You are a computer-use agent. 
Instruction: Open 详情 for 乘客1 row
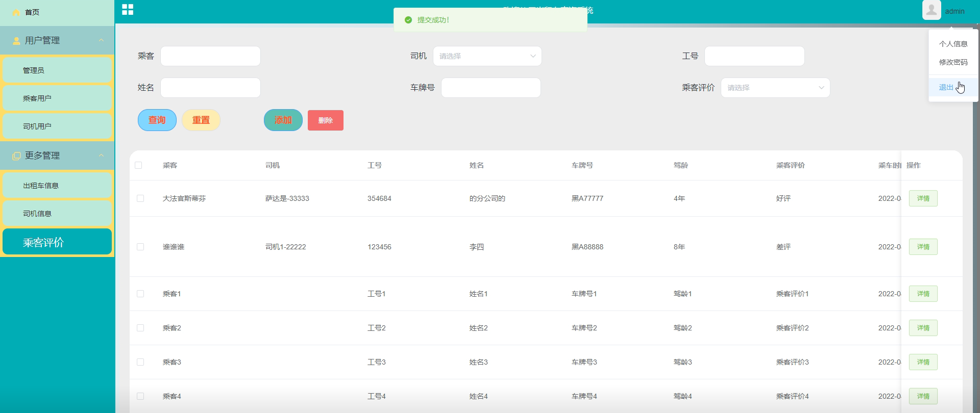pos(923,294)
